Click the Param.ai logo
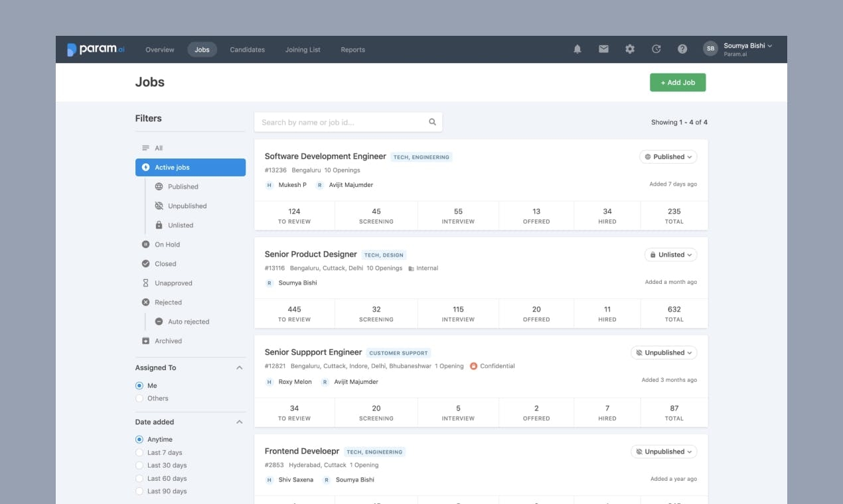The width and height of the screenshot is (843, 504). (x=96, y=50)
